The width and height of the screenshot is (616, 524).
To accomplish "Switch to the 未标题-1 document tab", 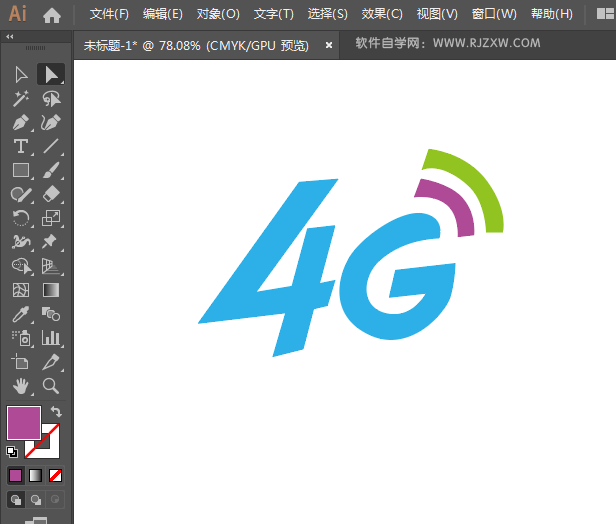I will coord(196,46).
